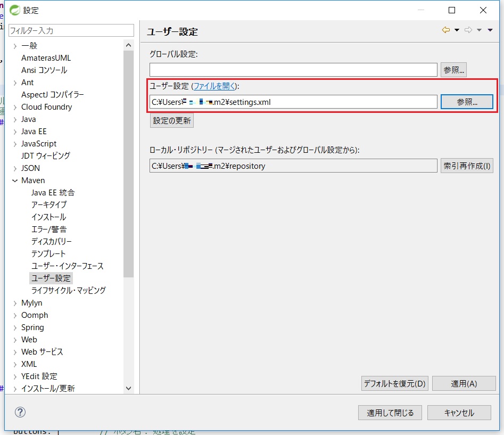Click the 索引再作成(I) button

point(467,166)
